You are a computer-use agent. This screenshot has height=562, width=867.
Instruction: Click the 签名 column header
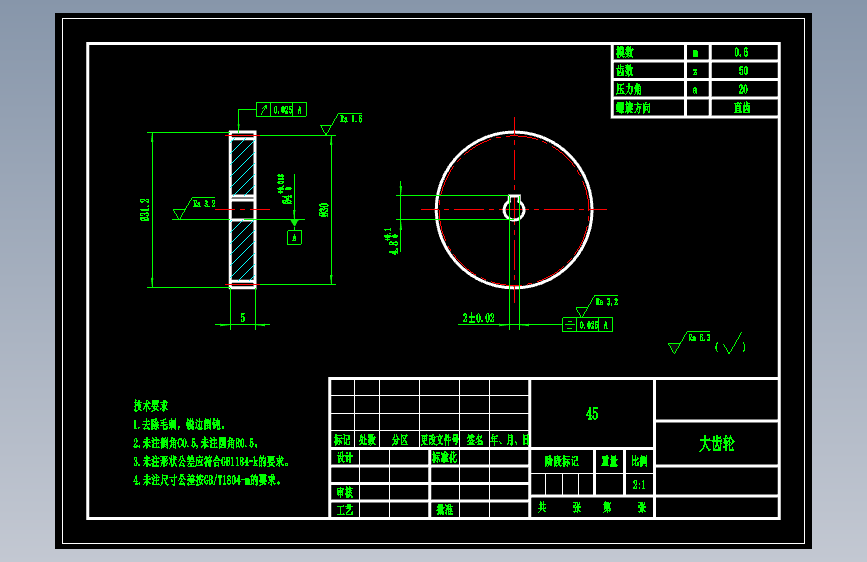[474, 440]
